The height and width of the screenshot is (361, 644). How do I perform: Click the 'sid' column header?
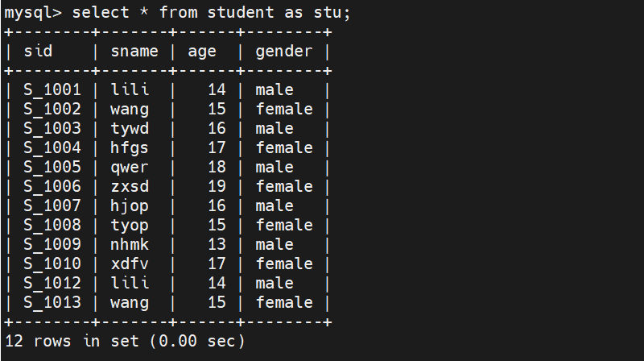pos(38,52)
